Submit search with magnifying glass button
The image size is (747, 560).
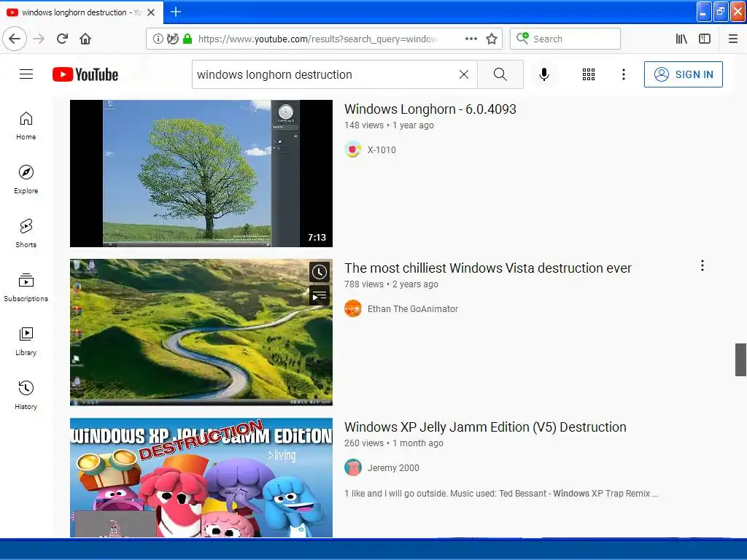500,74
